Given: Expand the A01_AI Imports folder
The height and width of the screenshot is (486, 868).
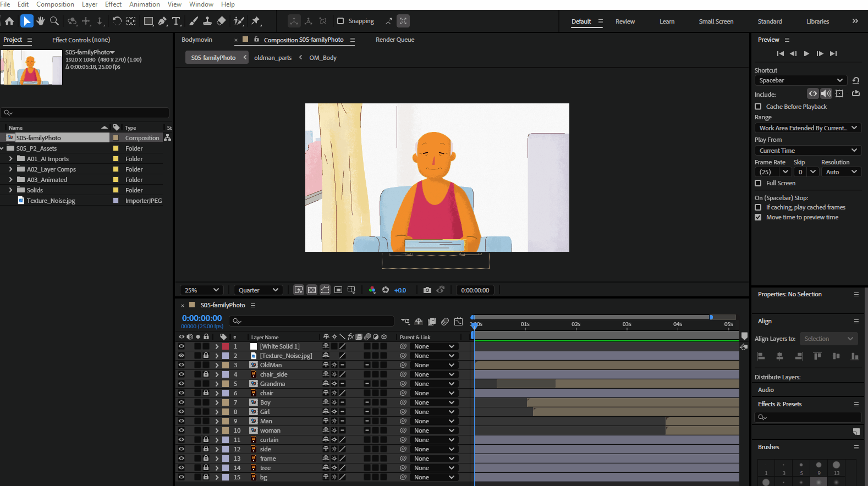Looking at the screenshot, I should click(x=10, y=159).
